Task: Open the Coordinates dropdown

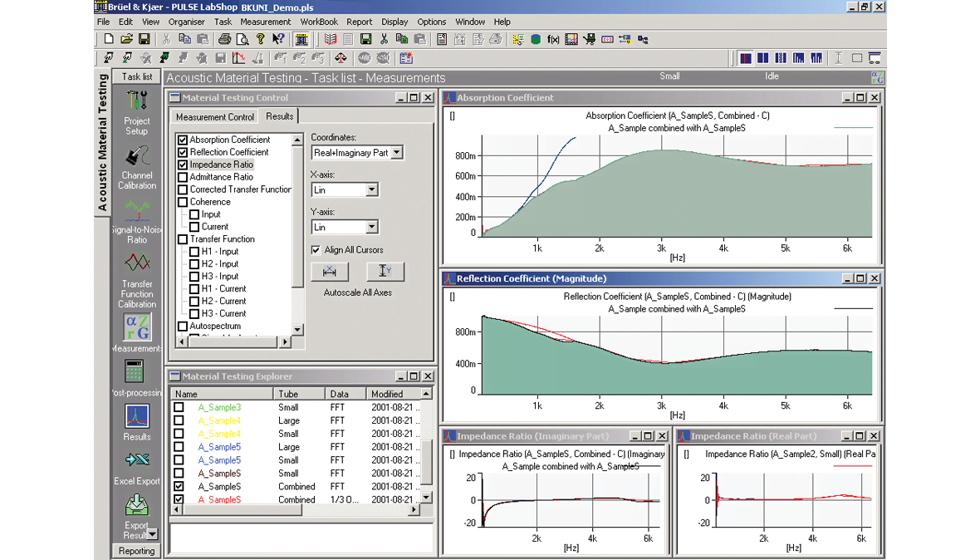Action: click(396, 153)
